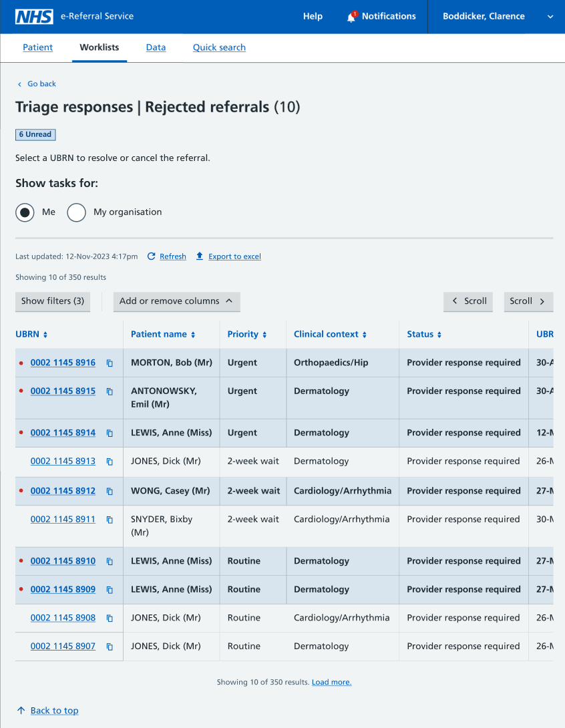Open referral 0002 1145 8914

point(63,433)
